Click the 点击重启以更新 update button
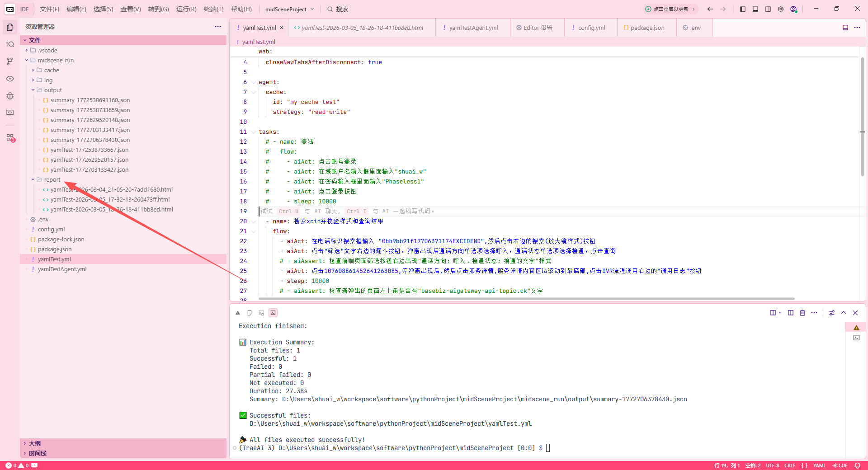The width and height of the screenshot is (868, 470). point(670,9)
